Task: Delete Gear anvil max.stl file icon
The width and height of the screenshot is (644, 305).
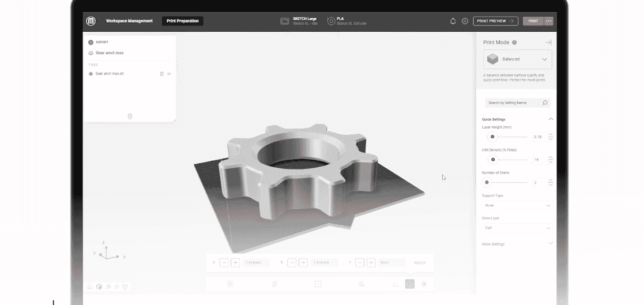Action: 161,74
